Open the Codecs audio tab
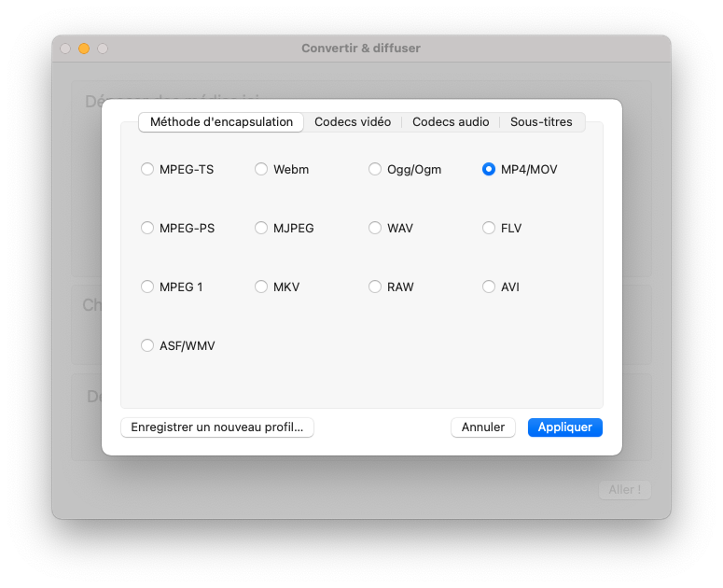 (451, 122)
